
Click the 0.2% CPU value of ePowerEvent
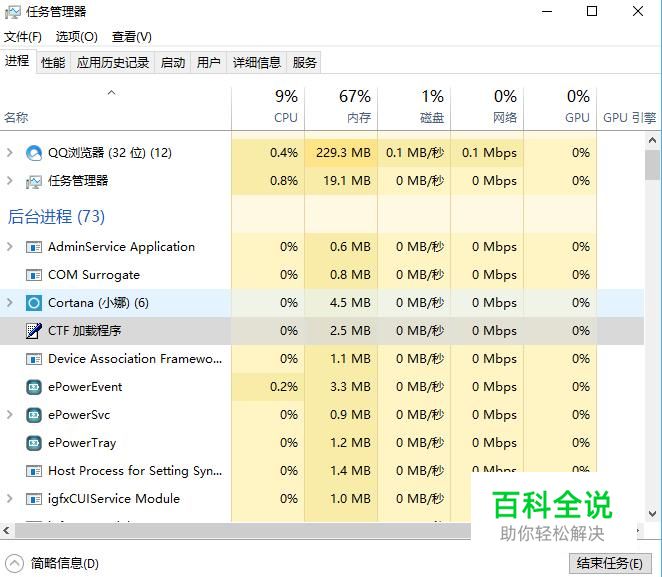tap(284, 387)
